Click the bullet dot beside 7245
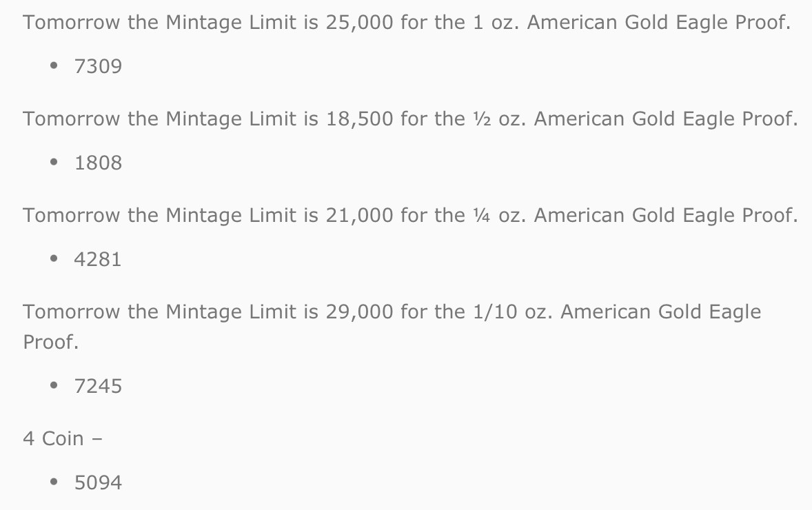The width and height of the screenshot is (812, 510). pos(54,386)
